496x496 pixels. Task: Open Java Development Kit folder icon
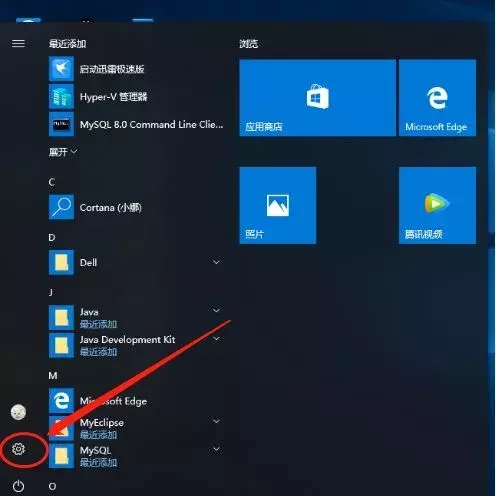[61, 345]
